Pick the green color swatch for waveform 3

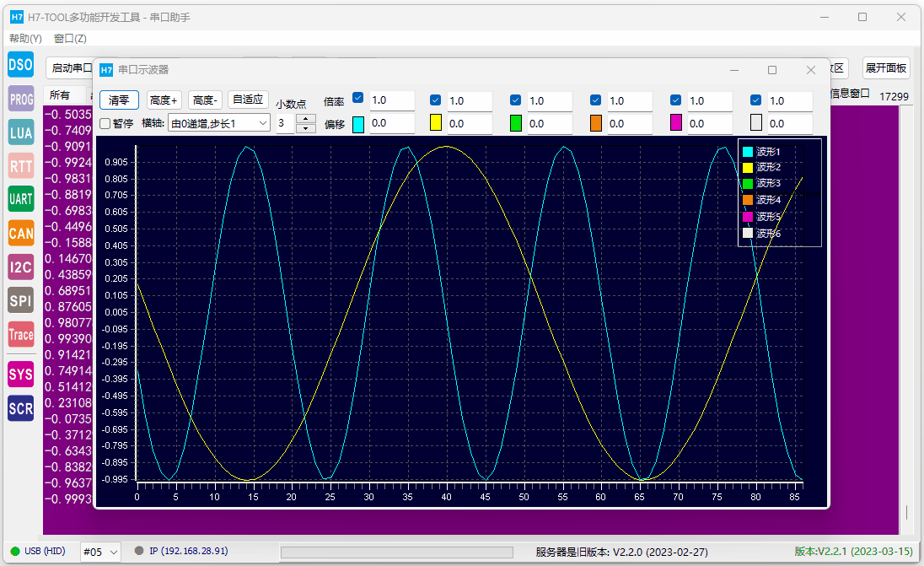coord(516,122)
